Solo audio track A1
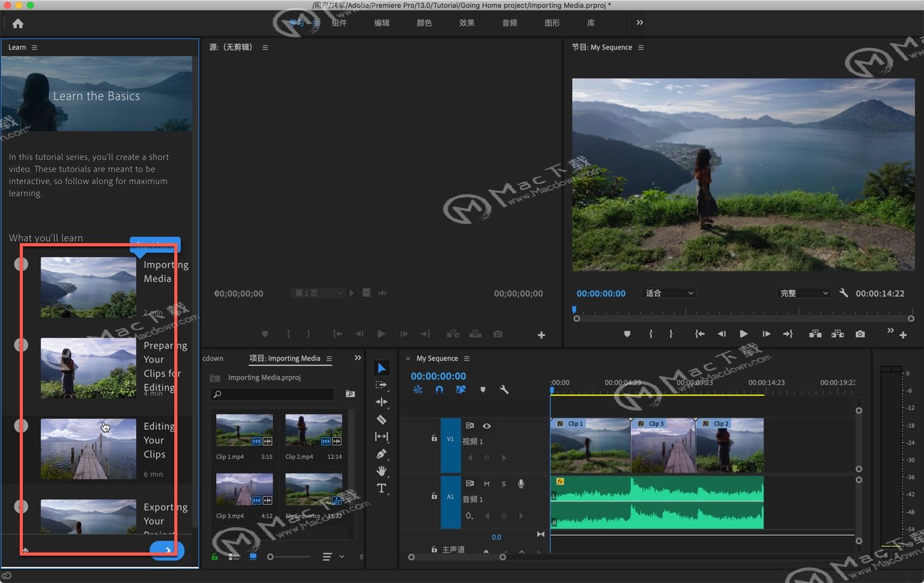 click(504, 484)
